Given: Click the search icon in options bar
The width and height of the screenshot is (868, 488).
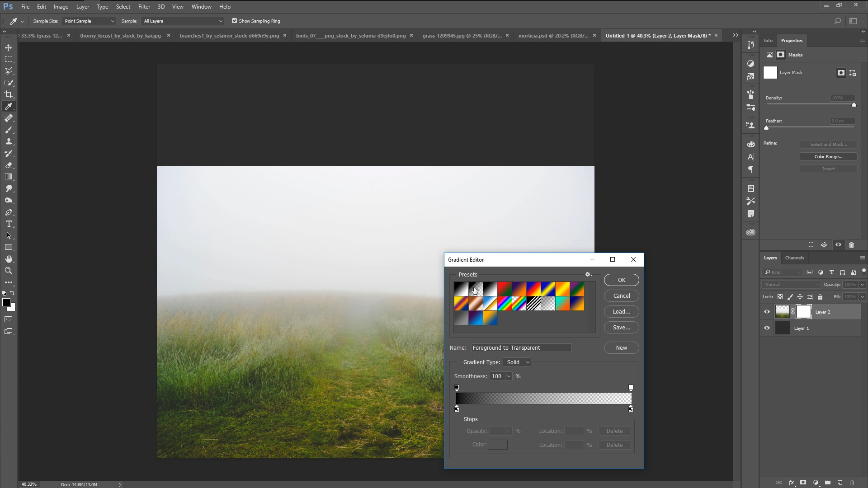Looking at the screenshot, I should (x=837, y=21).
